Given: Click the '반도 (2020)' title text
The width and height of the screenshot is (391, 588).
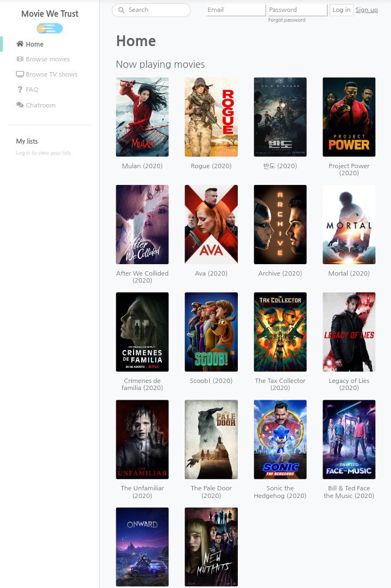Looking at the screenshot, I should point(280,166).
